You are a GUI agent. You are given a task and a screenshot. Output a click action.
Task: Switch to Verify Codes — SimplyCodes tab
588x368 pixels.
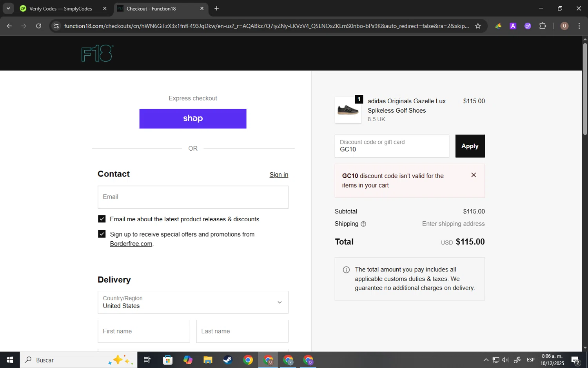[61, 8]
